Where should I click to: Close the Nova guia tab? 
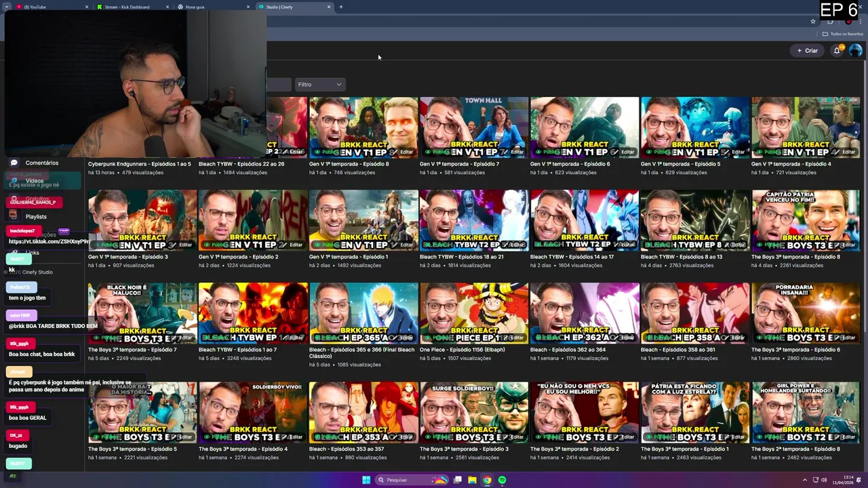(x=248, y=7)
